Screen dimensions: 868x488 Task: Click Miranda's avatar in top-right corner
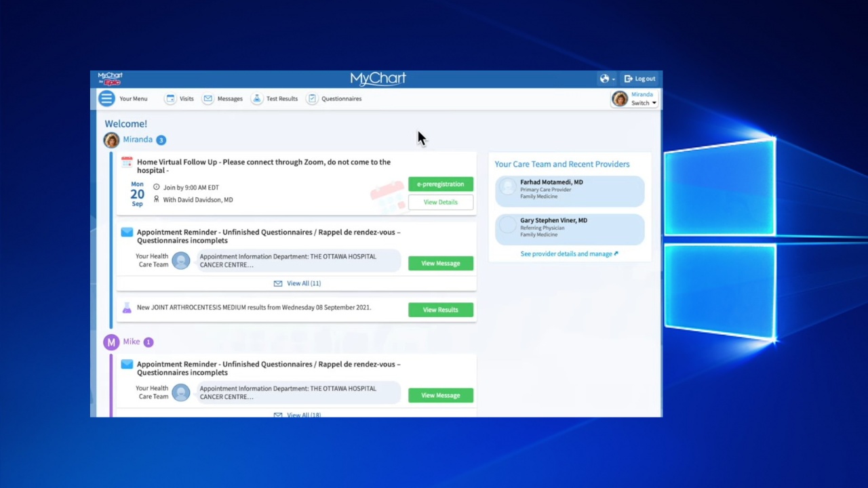[x=620, y=99]
